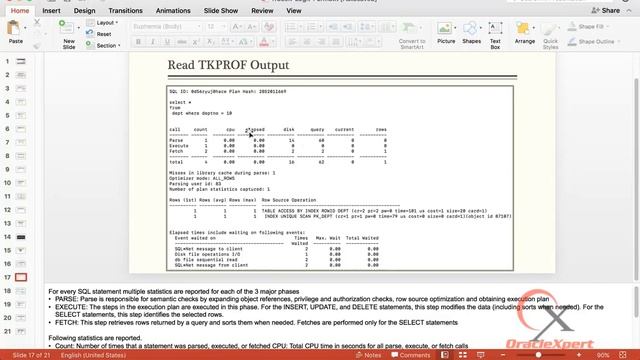The height and width of the screenshot is (360, 640).
Task: Switch to the Slide Show tab
Action: 221,11
